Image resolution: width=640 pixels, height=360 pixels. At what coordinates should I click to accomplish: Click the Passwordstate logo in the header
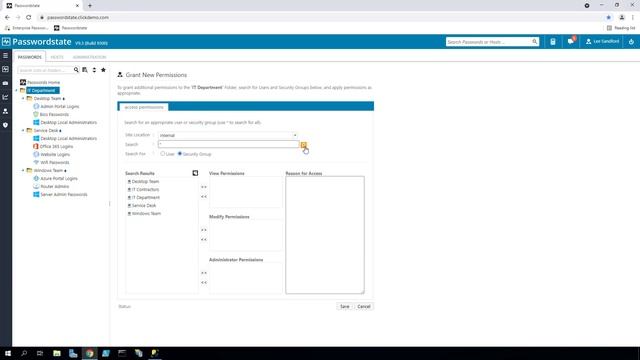click(37, 42)
